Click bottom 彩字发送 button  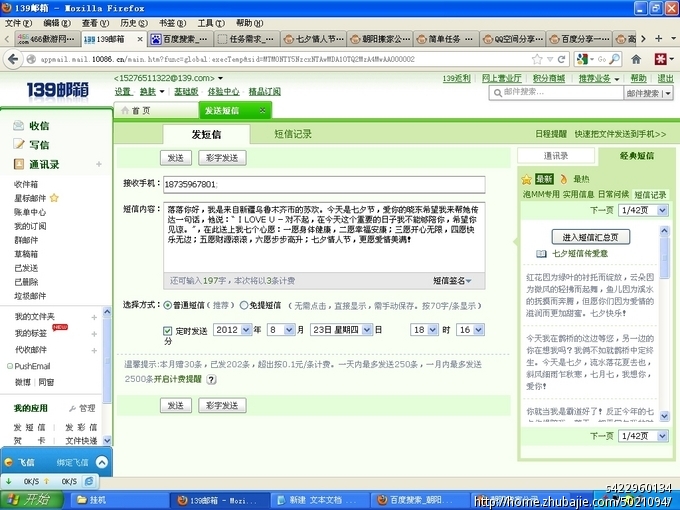pyautogui.click(x=222, y=405)
